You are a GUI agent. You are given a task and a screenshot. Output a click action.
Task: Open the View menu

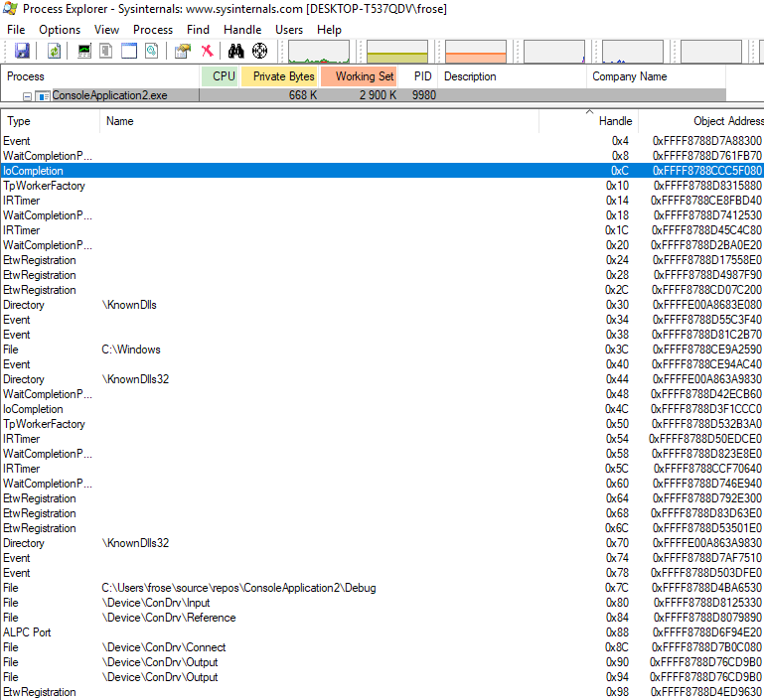[106, 30]
